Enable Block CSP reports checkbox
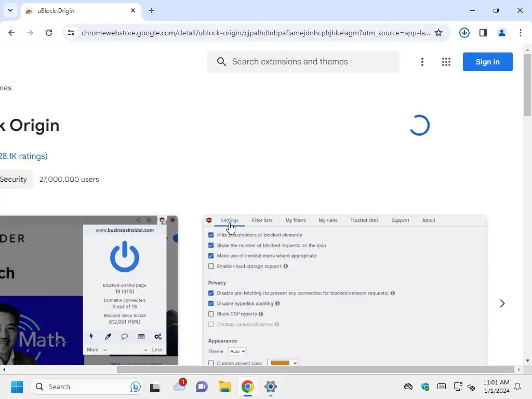532x399 pixels. point(211,314)
